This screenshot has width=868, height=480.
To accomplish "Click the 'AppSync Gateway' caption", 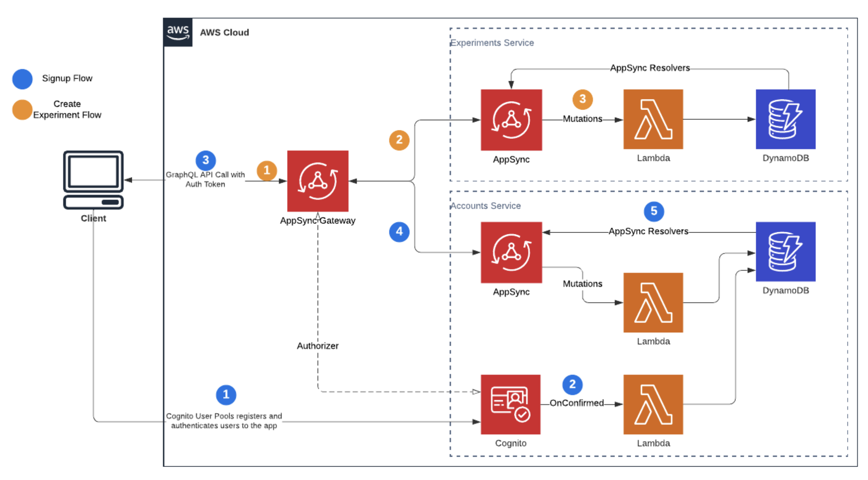I will (x=318, y=221).
